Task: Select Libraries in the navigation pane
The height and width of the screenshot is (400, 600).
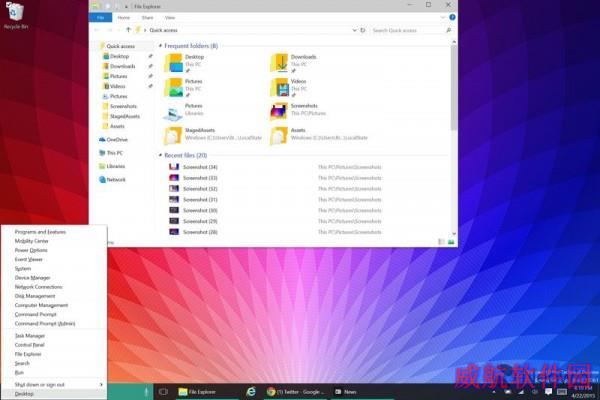Action: pos(112,166)
